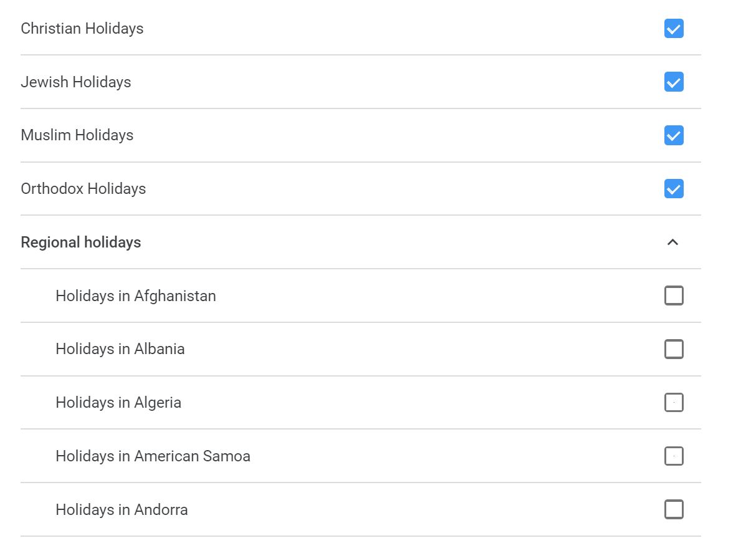Uncheck the Christian Holidays checkbox

(674, 29)
